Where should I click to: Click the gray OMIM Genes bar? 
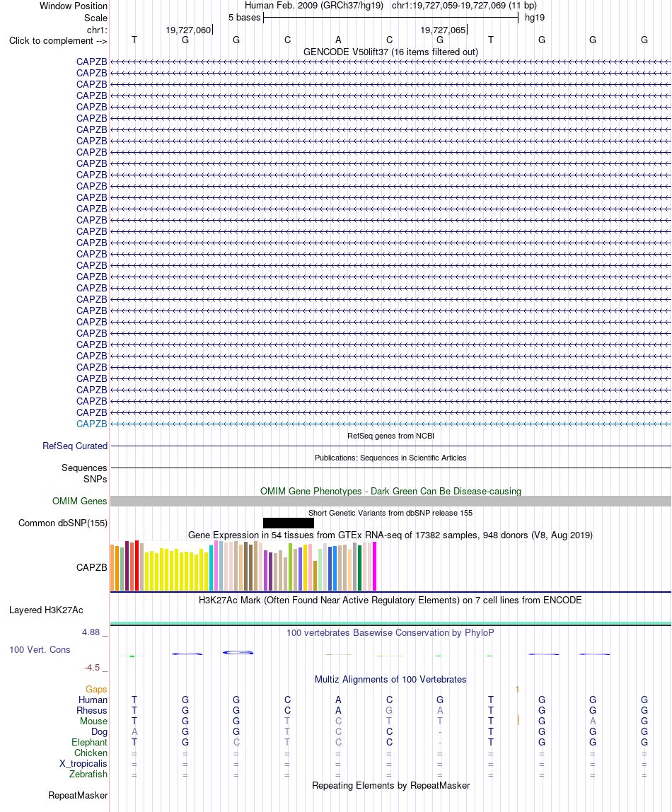[390, 501]
